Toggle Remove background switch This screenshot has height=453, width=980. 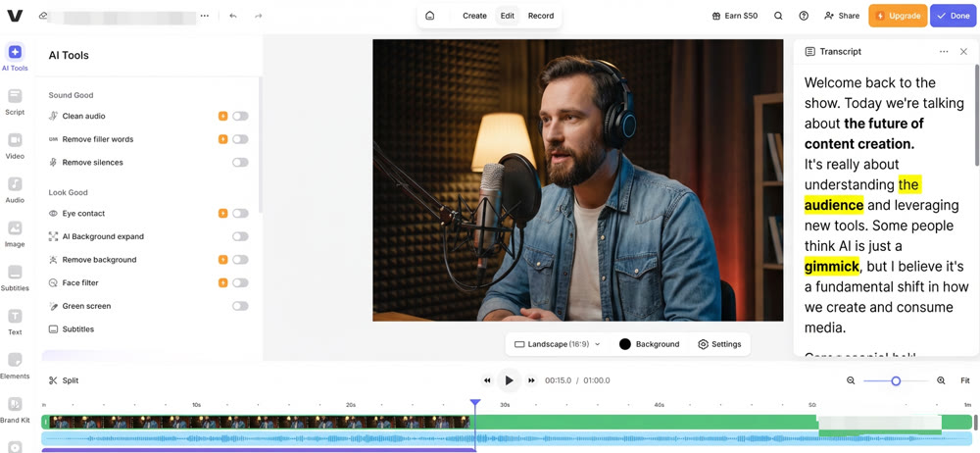[240, 260]
